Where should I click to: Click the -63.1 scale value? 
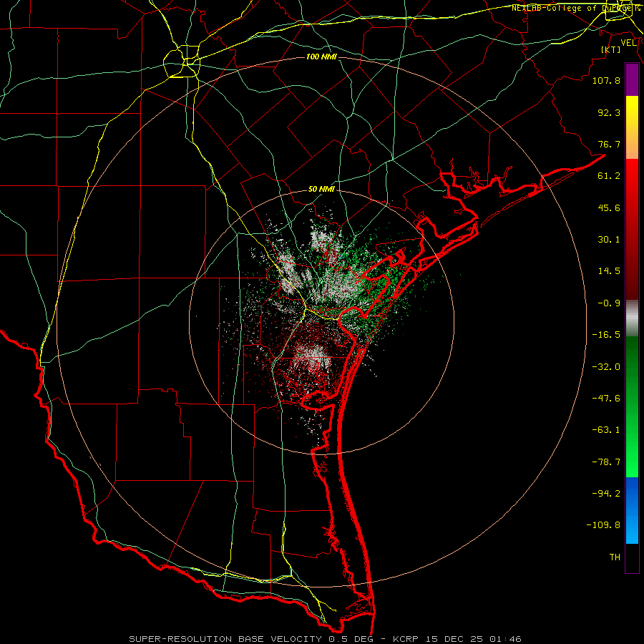tap(606, 430)
